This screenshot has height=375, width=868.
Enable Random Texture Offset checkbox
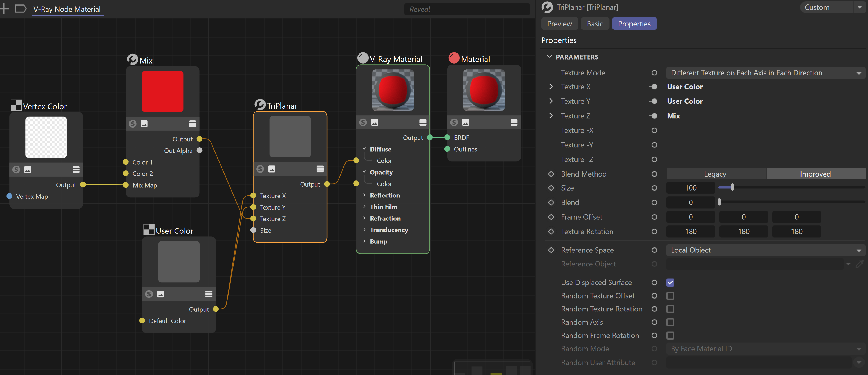[x=670, y=296]
